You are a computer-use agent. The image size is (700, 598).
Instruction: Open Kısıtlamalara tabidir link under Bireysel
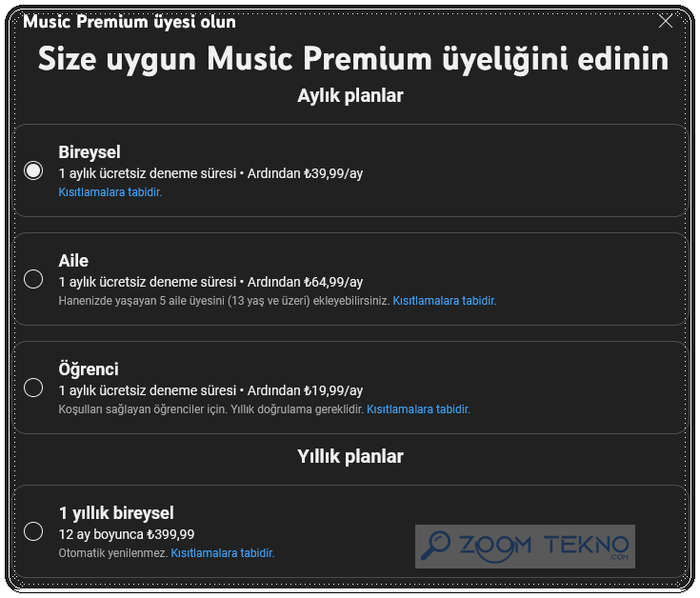tap(110, 192)
